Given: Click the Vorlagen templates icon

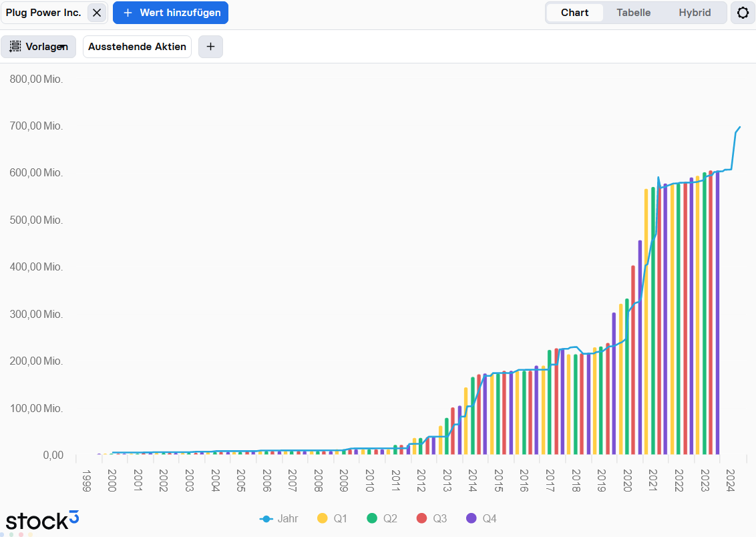Looking at the screenshot, I should tap(15, 47).
